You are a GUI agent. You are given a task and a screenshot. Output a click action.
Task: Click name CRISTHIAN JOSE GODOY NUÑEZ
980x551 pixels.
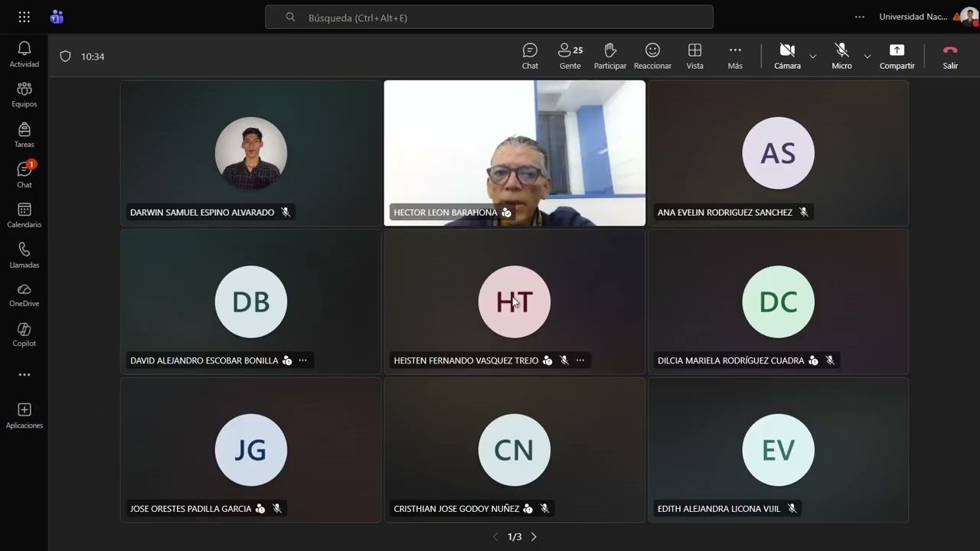[456, 509]
